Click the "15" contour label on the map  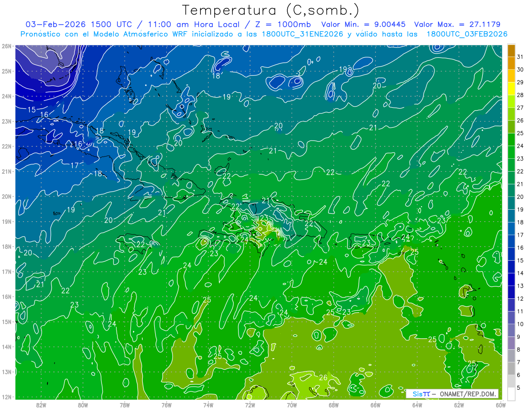click(31, 110)
